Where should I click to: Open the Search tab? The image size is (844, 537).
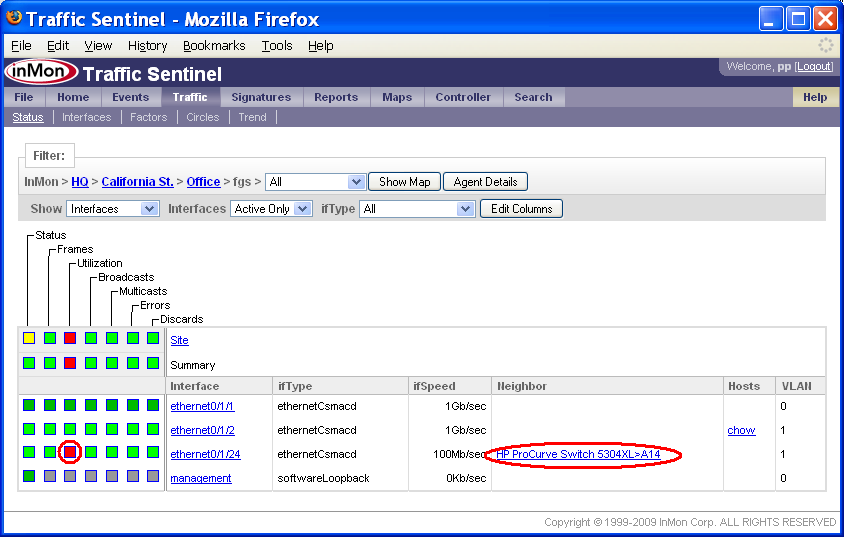tap(533, 97)
